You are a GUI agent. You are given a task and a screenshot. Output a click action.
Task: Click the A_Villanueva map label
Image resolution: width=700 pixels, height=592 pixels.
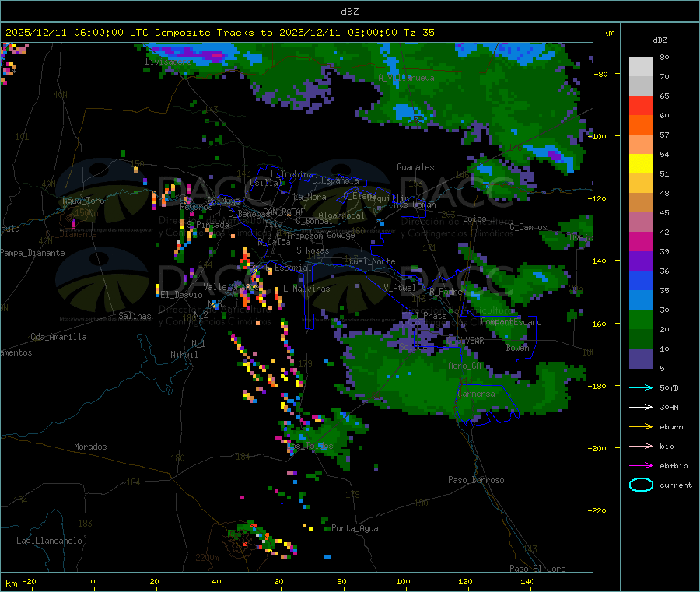[406, 78]
